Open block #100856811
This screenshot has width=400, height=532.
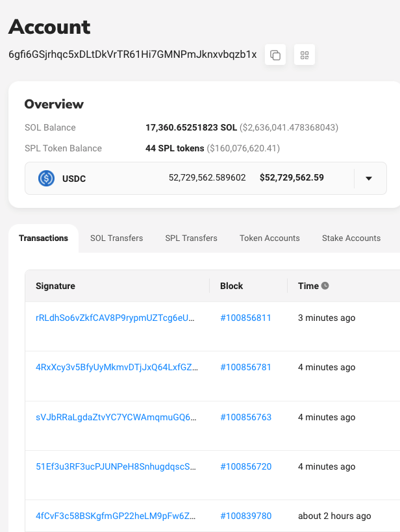[245, 318]
